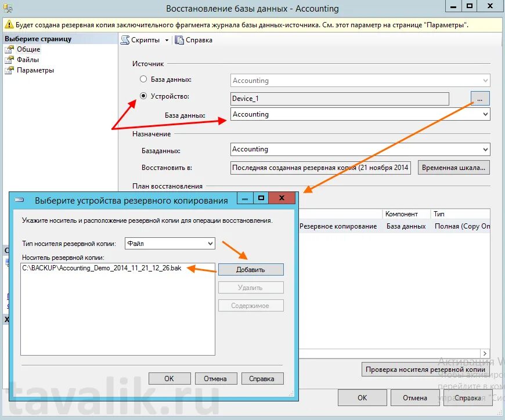
Task: Click the Содержимое button
Action: (x=251, y=306)
